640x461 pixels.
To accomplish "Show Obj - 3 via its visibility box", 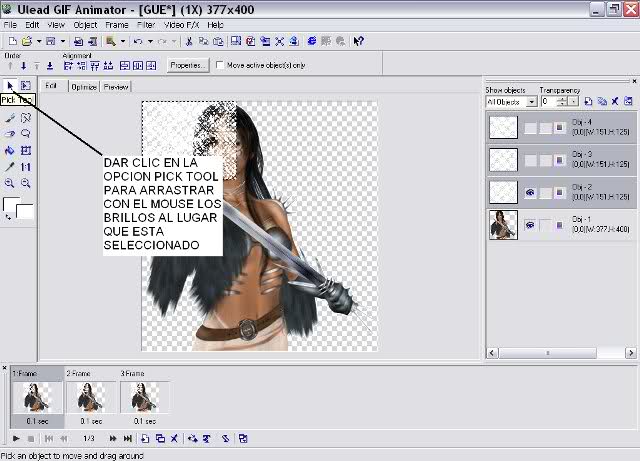I will click(530, 160).
